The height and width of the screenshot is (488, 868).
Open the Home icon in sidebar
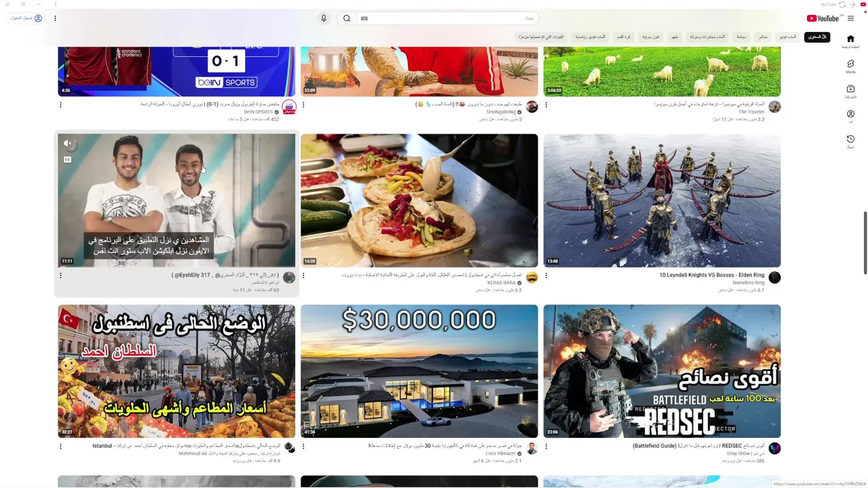850,39
